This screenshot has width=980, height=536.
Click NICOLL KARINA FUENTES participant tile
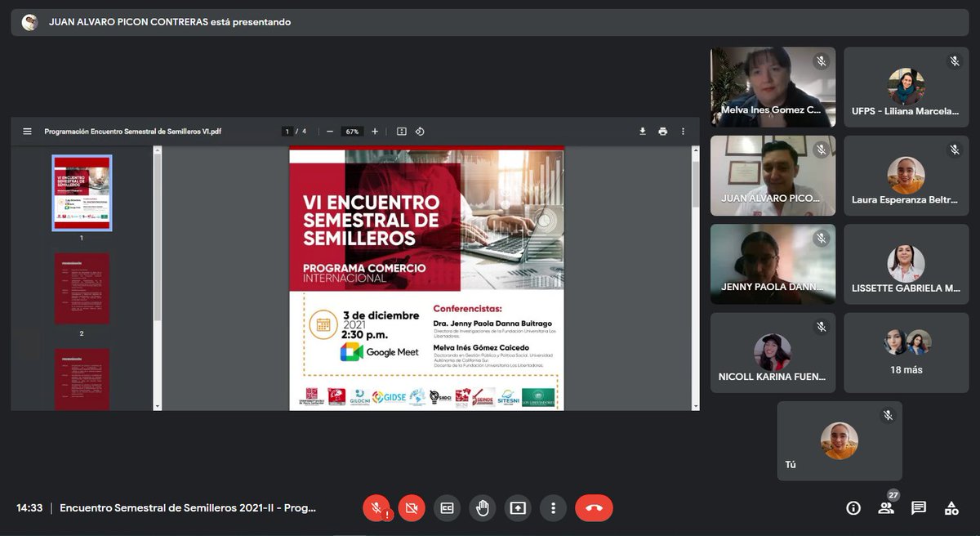pyautogui.click(x=773, y=353)
